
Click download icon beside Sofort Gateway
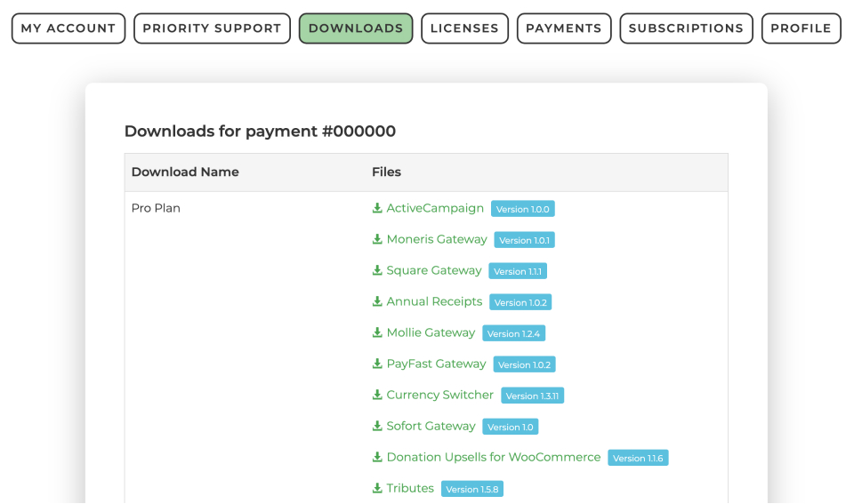[377, 426]
